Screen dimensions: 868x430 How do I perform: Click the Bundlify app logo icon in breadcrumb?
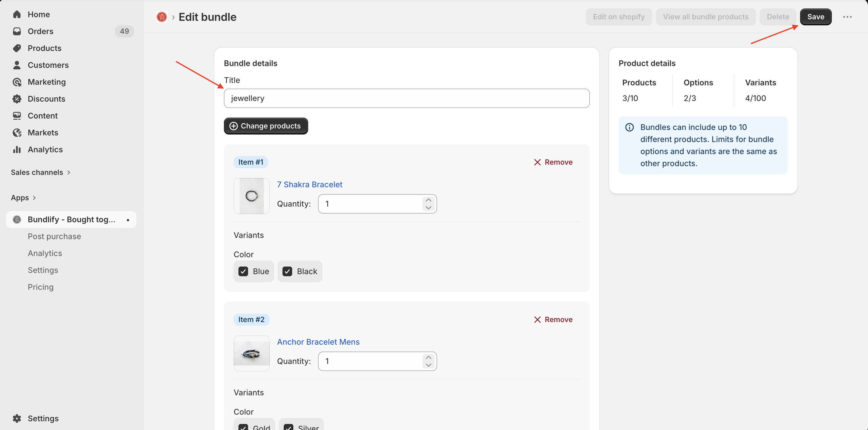pos(162,17)
